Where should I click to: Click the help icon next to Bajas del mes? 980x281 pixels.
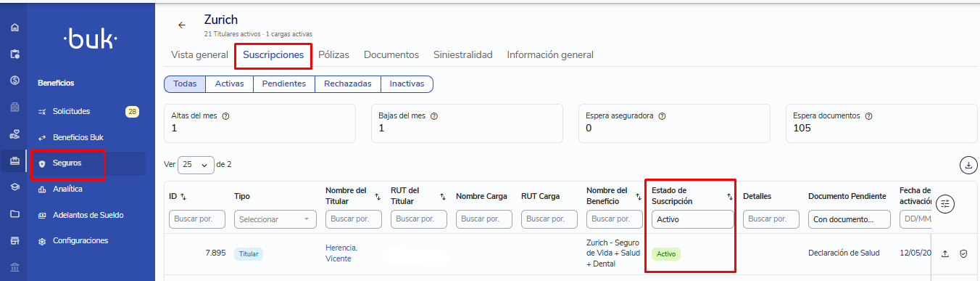[x=434, y=116]
